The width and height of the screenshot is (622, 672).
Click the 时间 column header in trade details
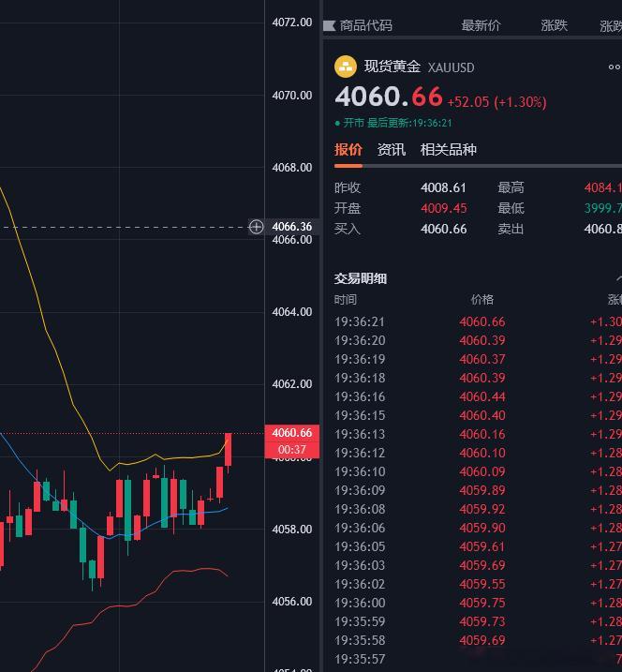(x=346, y=300)
